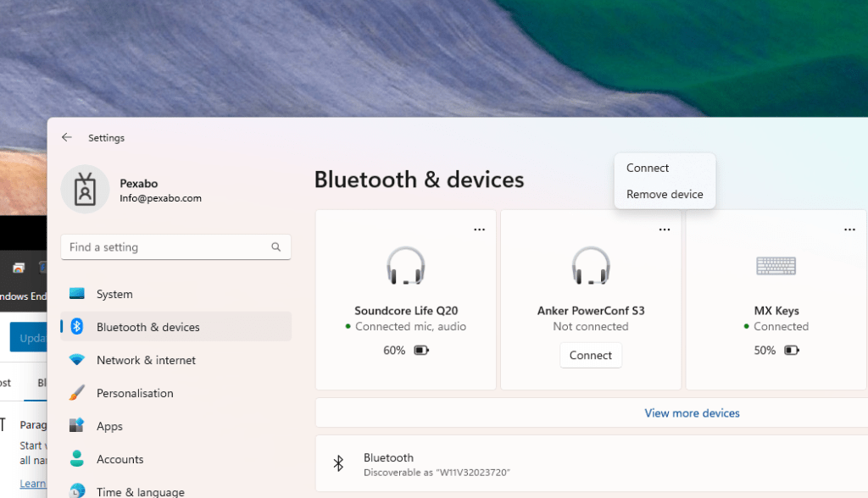Click the blue Update button in background window
This screenshot has width=868, height=498.
point(29,338)
